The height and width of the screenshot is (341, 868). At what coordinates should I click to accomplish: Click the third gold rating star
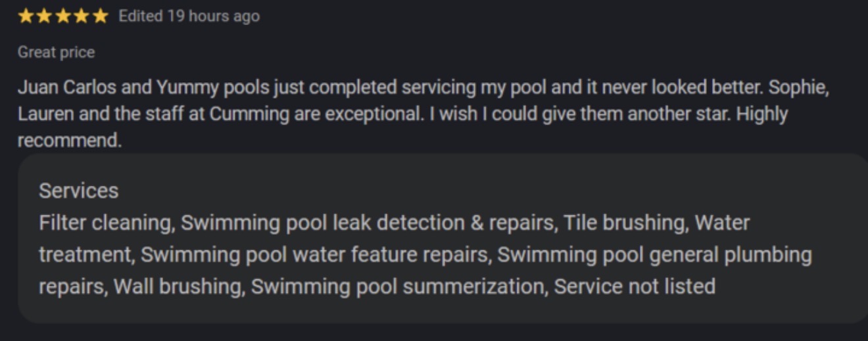[63, 16]
